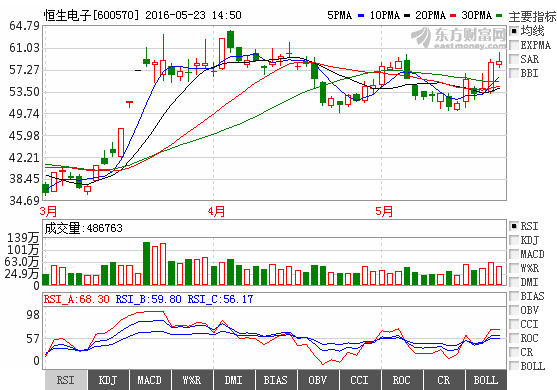Switch to the W%R bottom tab

tap(192, 380)
